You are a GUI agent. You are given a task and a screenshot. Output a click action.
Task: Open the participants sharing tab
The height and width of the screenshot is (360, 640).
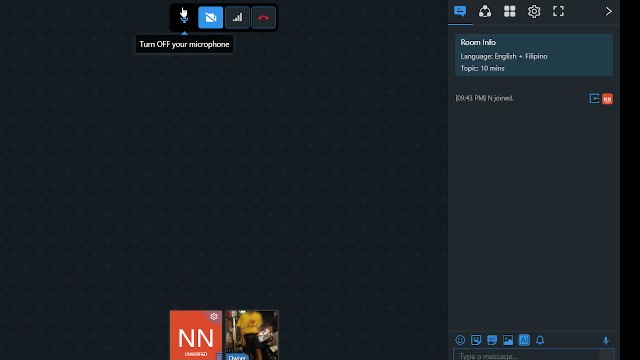[x=485, y=11]
